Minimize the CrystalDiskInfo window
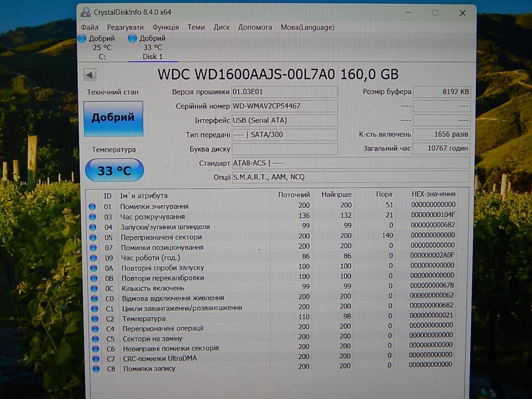Viewport: 532px width, 399px height. (408, 12)
